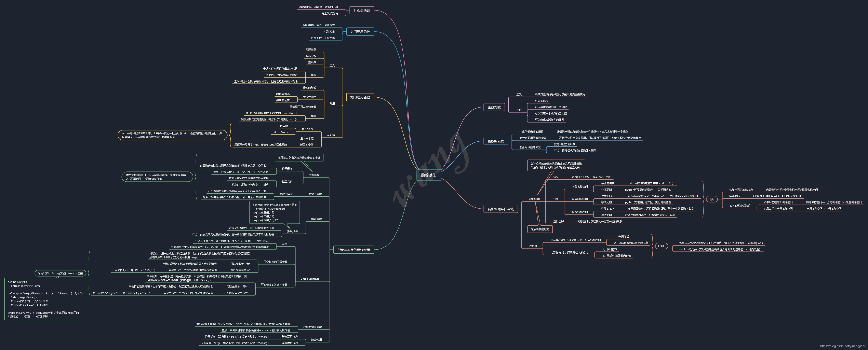Click the 命名关键字参数 subtopic
Screen dimensions: 868x350
point(312,327)
